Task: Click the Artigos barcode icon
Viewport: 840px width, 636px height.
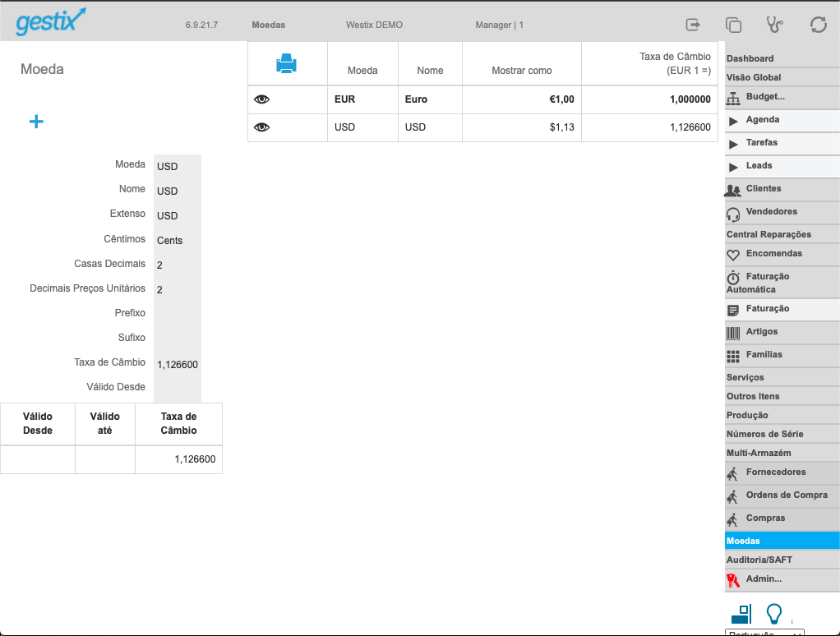Action: pyautogui.click(x=733, y=334)
